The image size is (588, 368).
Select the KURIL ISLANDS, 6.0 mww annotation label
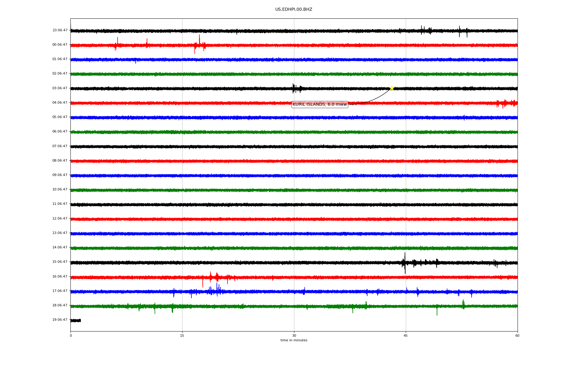click(x=320, y=105)
